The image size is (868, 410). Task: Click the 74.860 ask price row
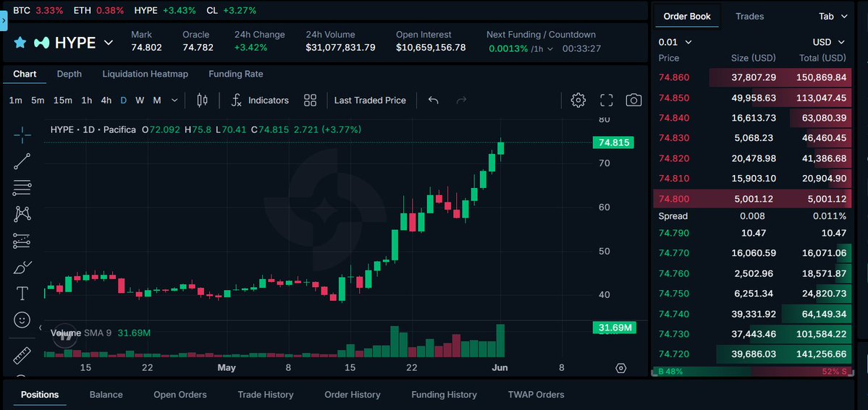click(752, 77)
